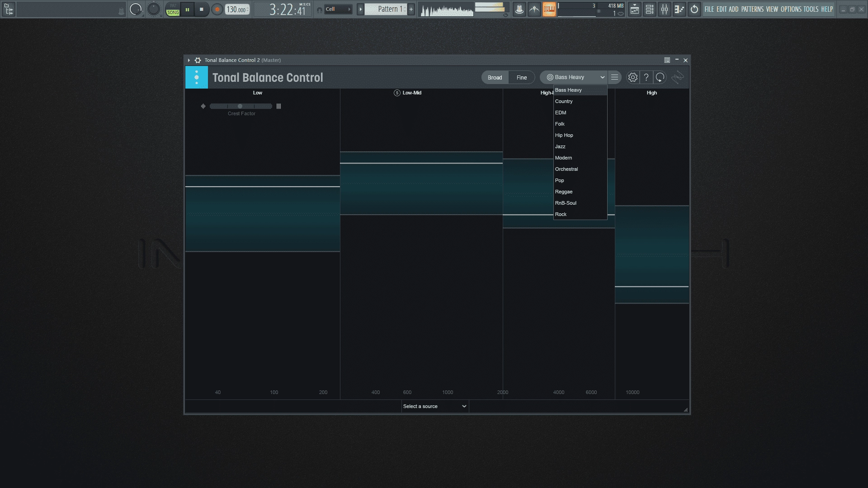Choose Reggae target curve
868x488 pixels.
tap(580, 192)
